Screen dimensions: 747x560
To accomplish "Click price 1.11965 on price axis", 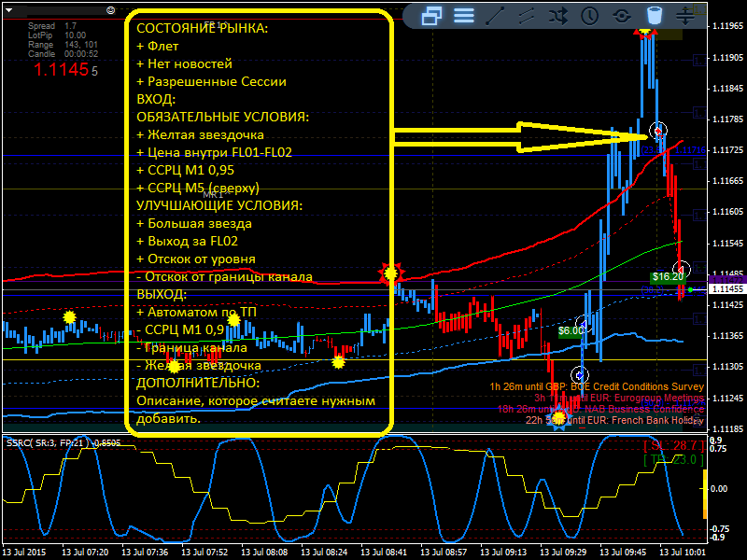I will coord(727,26).
